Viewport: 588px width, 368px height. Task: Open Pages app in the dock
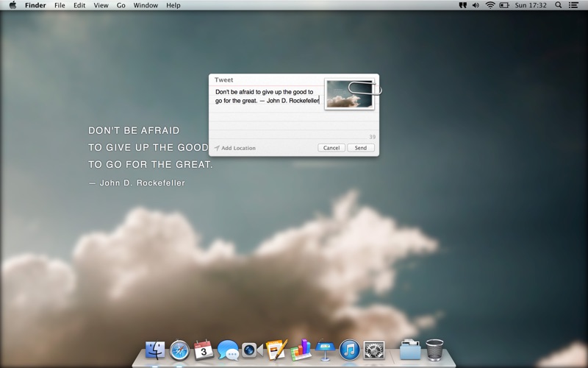click(x=276, y=350)
